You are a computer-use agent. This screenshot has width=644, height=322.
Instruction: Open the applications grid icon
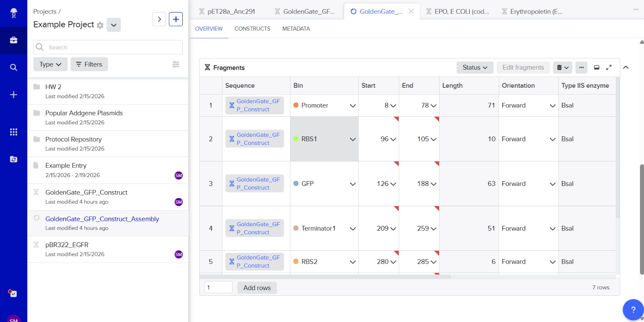click(13, 132)
